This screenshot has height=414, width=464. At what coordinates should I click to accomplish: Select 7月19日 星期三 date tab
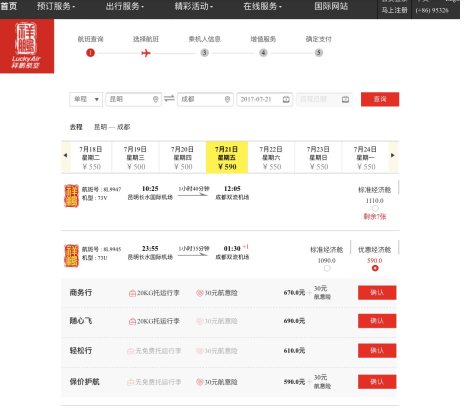tap(135, 158)
